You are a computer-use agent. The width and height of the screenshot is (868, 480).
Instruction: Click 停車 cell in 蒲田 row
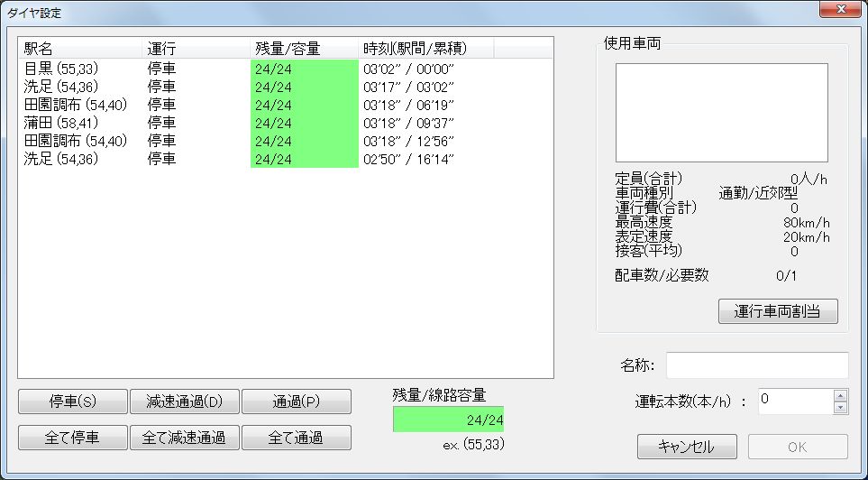point(161,123)
